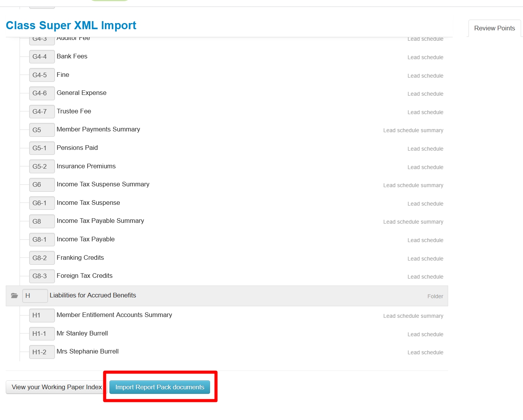523x420 pixels.
Task: Click Lead schedule label beside Mr Stanley Burrell
Action: tap(425, 334)
